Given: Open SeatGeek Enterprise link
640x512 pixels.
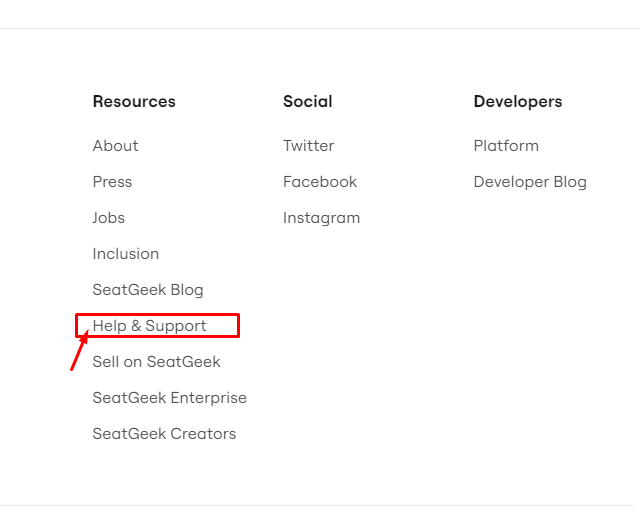Looking at the screenshot, I should pos(170,398).
